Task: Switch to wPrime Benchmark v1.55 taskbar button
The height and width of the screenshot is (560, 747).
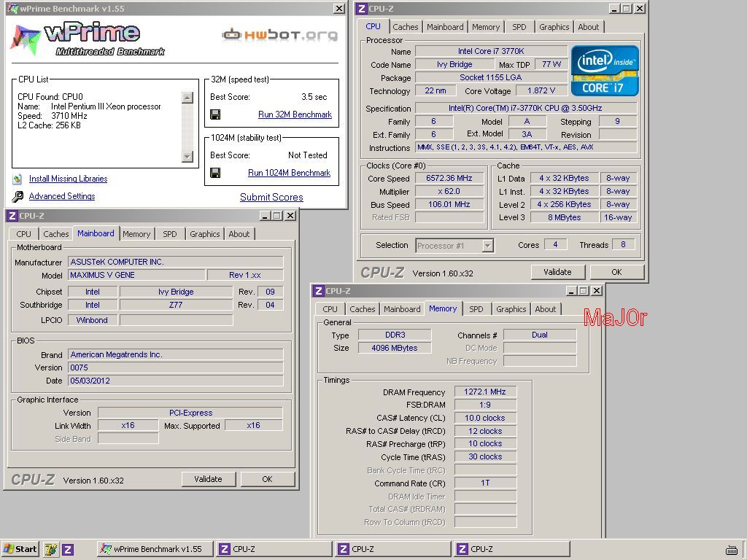Action: click(155, 549)
